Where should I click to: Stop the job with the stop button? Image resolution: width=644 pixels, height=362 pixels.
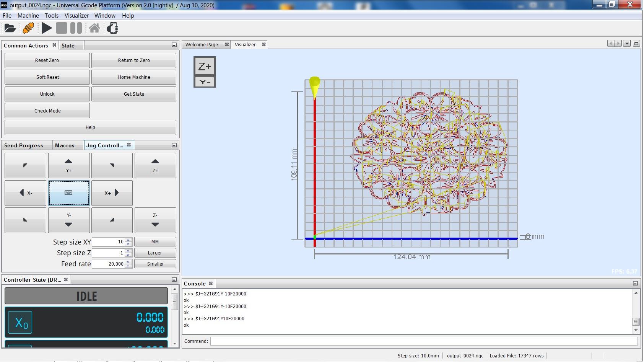click(61, 28)
